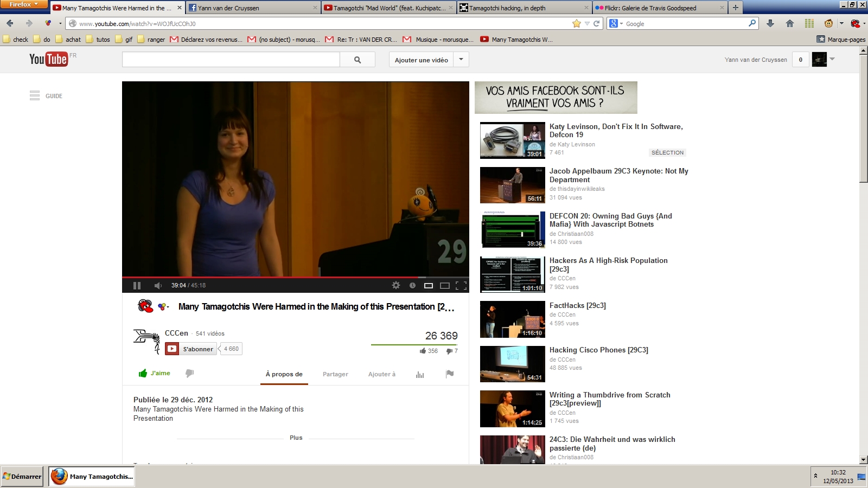Image resolution: width=868 pixels, height=488 pixels.
Task: Like the video with J'aime
Action: pos(155,373)
